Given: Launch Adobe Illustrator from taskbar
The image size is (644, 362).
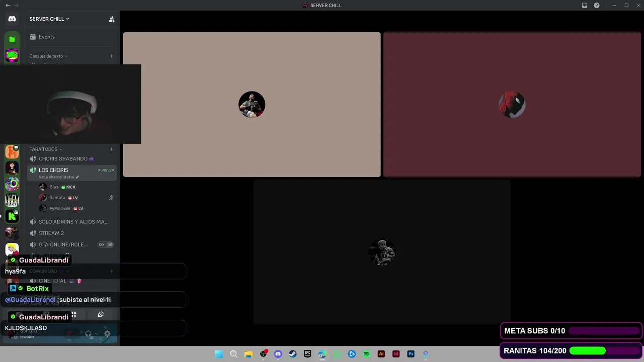Looking at the screenshot, I should [381, 354].
